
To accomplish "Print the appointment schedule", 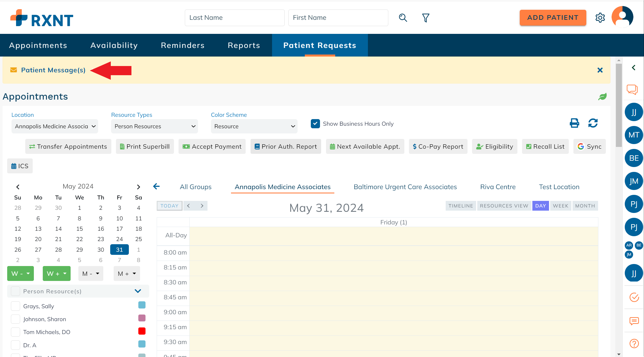I will [x=574, y=123].
